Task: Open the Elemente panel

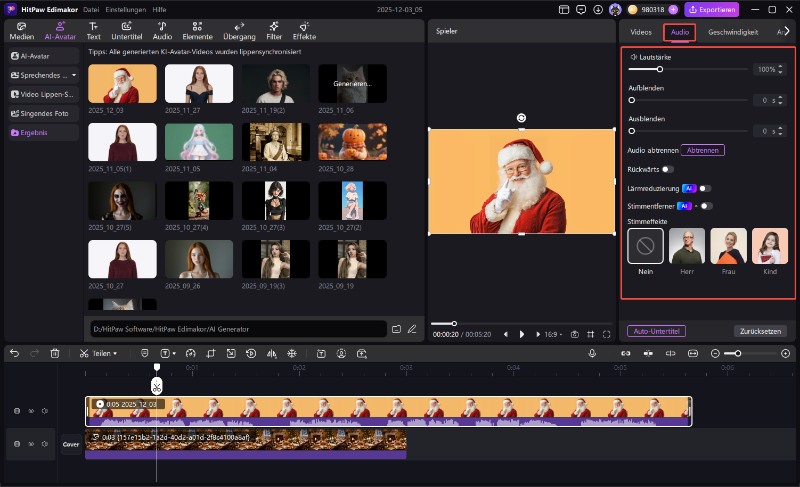Action: pos(197,31)
